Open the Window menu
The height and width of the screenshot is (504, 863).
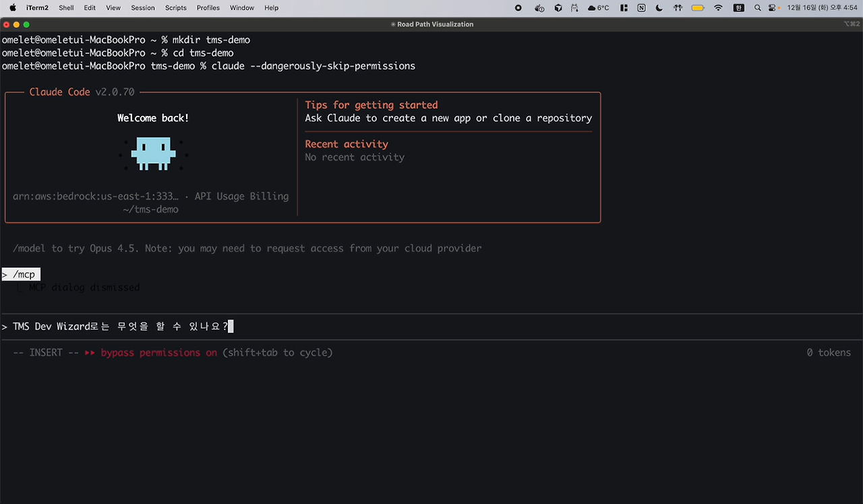click(x=242, y=8)
